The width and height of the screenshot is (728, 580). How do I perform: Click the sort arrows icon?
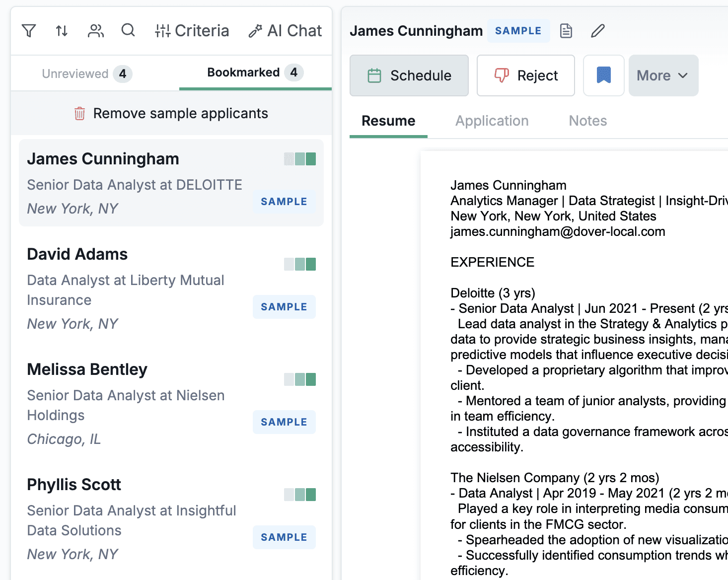62,31
